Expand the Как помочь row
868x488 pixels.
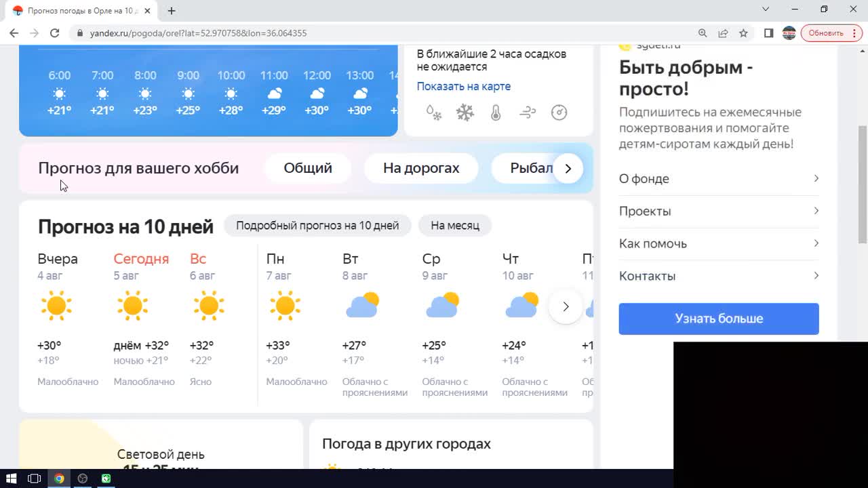pos(719,244)
